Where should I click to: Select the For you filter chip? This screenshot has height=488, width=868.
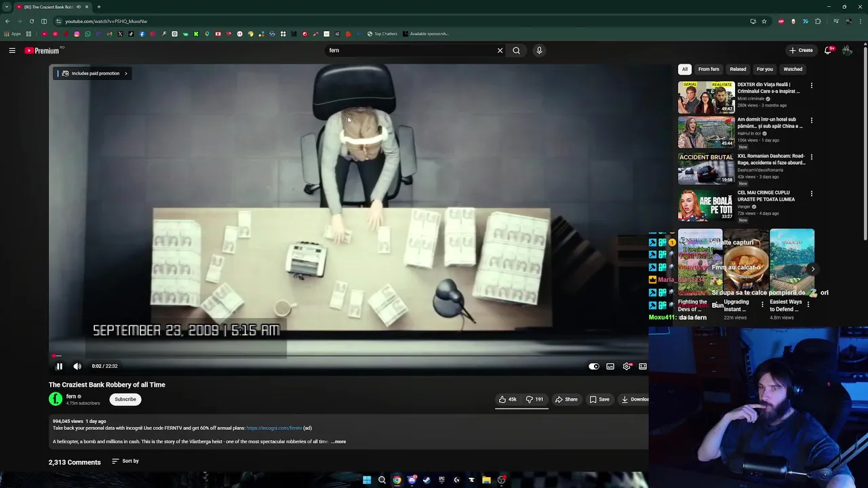coord(765,69)
